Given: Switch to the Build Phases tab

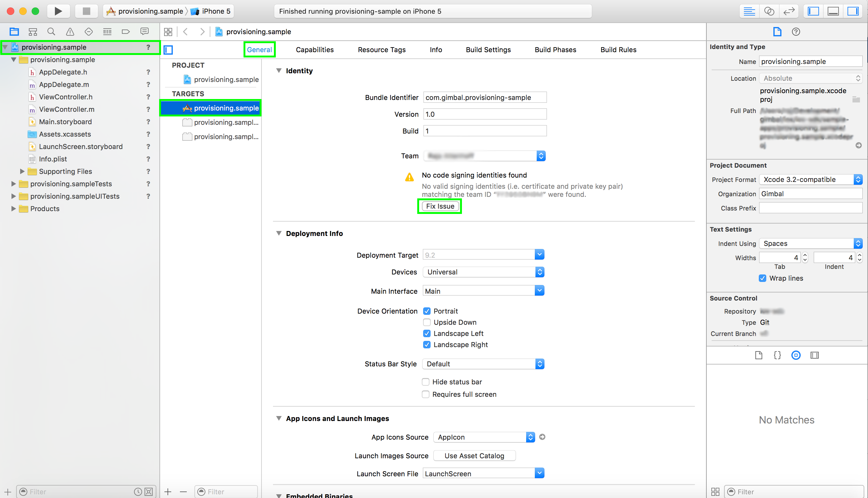Looking at the screenshot, I should pos(555,50).
